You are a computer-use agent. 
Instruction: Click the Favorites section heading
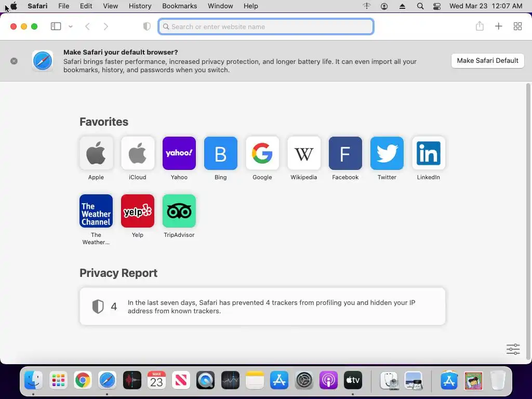(x=104, y=122)
